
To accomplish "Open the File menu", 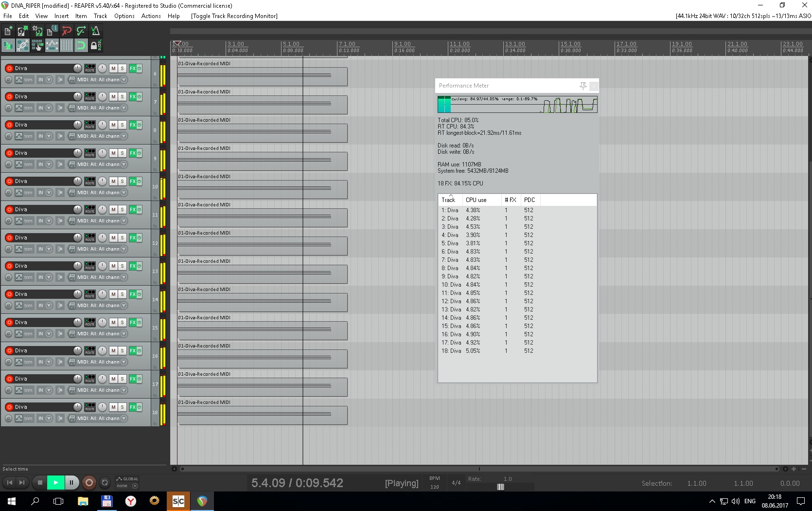I will [8, 16].
